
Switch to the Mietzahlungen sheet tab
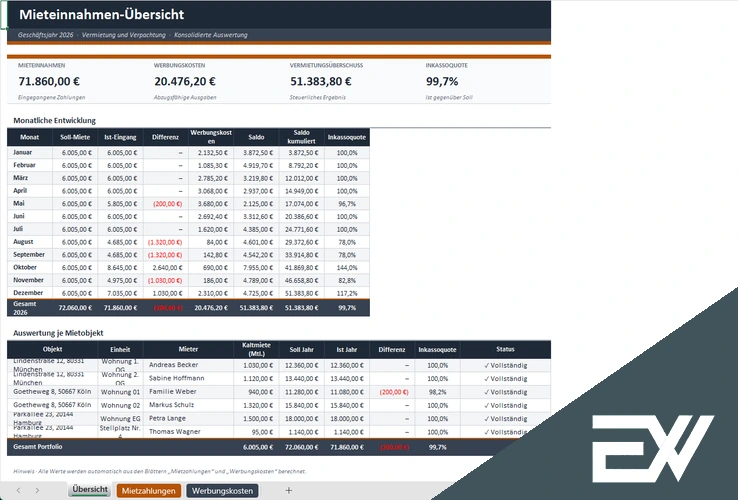point(149,491)
